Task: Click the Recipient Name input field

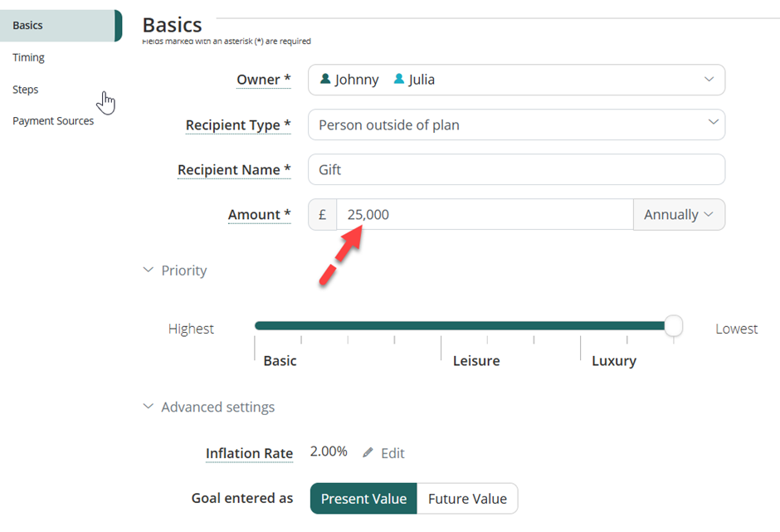Action: pos(516,169)
